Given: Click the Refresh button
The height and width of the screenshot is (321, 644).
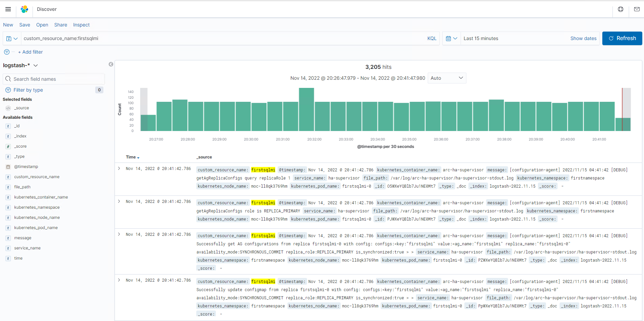Looking at the screenshot, I should pos(622,38).
